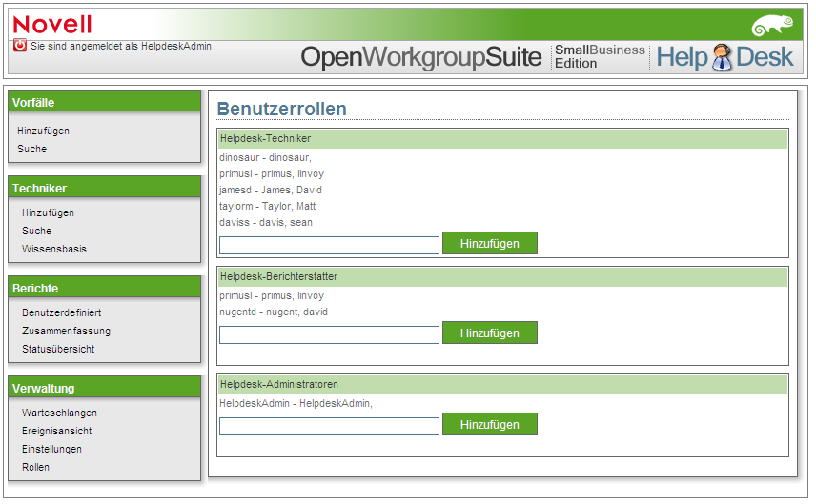The image size is (816, 504).
Task: Open the Einstellungen link
Action: 51,449
